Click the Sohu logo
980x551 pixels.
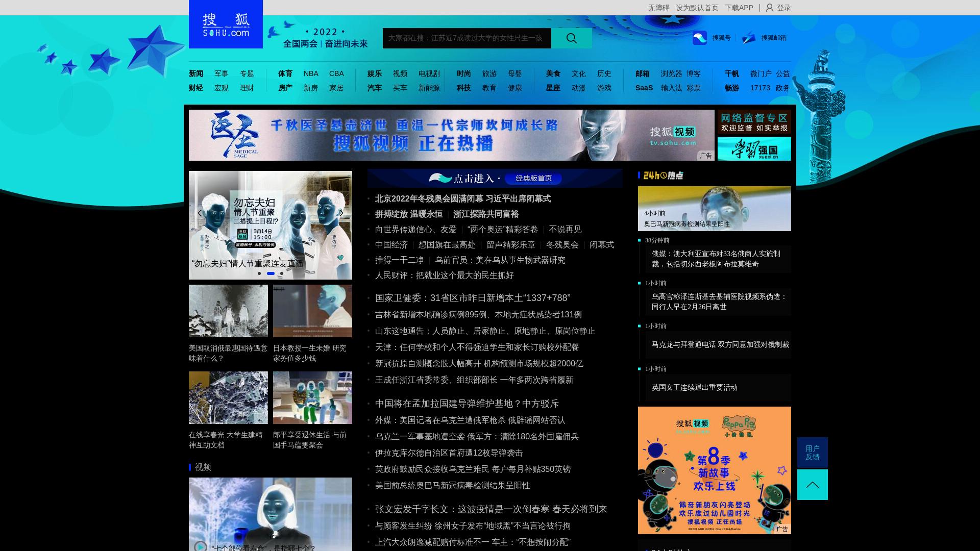tap(226, 24)
